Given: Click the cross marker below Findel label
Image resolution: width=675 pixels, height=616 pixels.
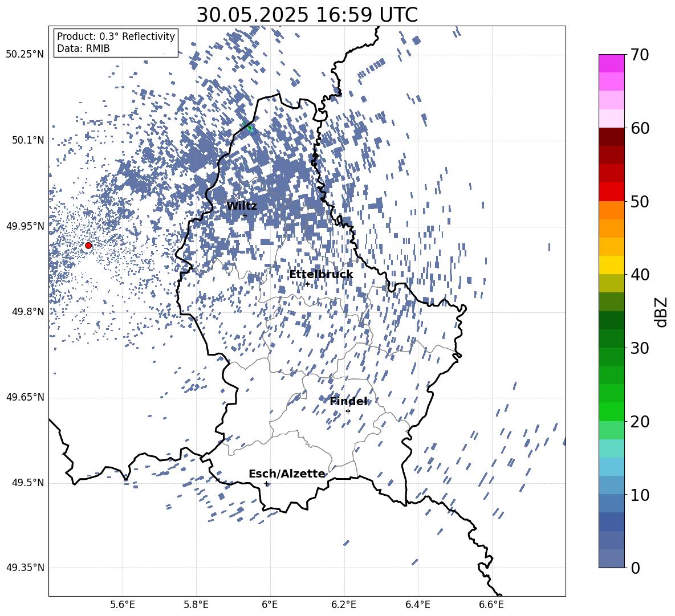Looking at the screenshot, I should tap(348, 411).
